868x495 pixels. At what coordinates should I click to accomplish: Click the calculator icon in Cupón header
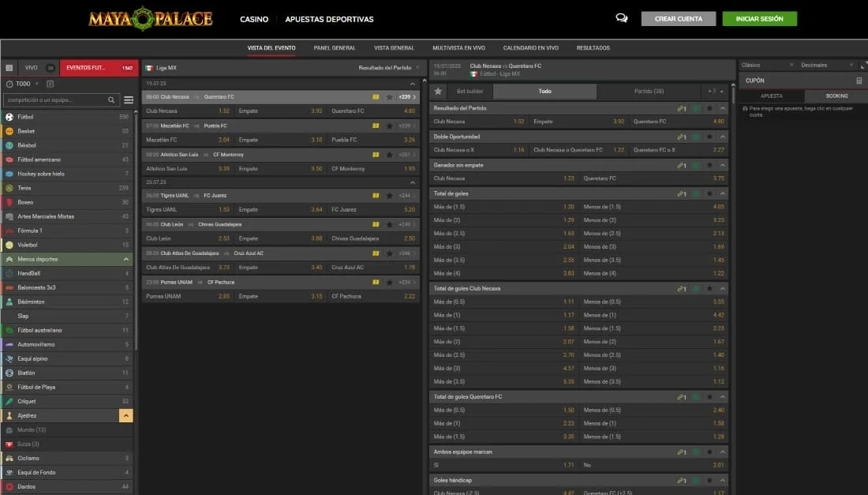(859, 81)
